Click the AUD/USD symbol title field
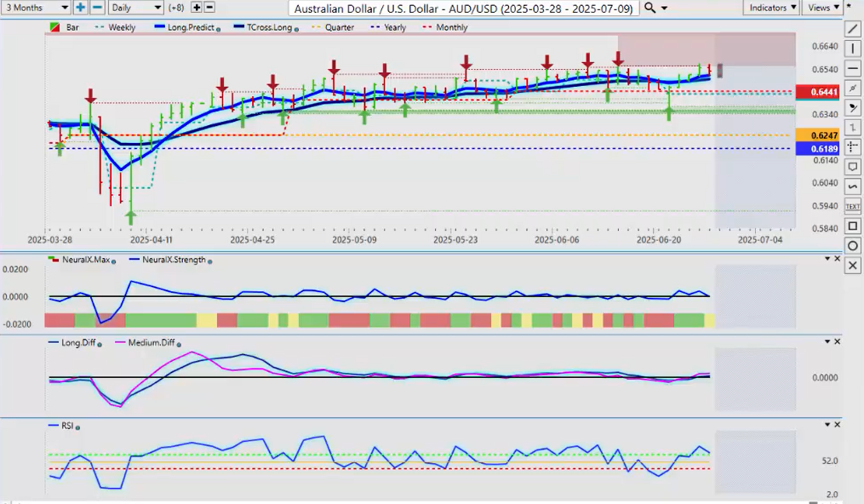This screenshot has height=504, width=864. tap(463, 8)
